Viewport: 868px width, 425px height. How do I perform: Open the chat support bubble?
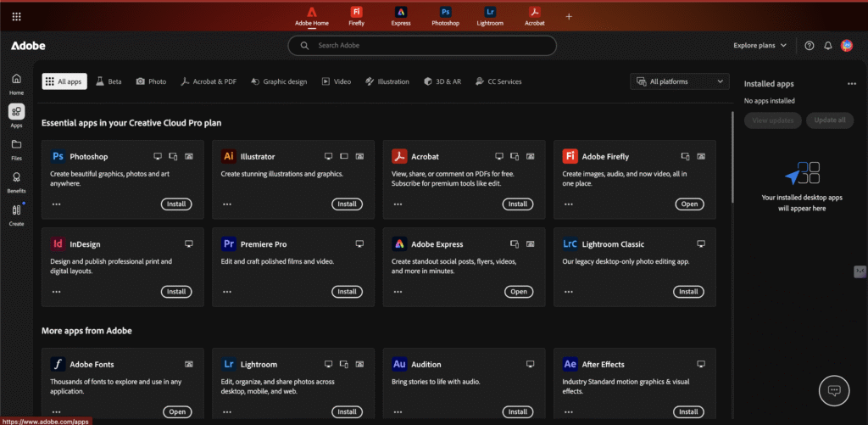click(834, 390)
